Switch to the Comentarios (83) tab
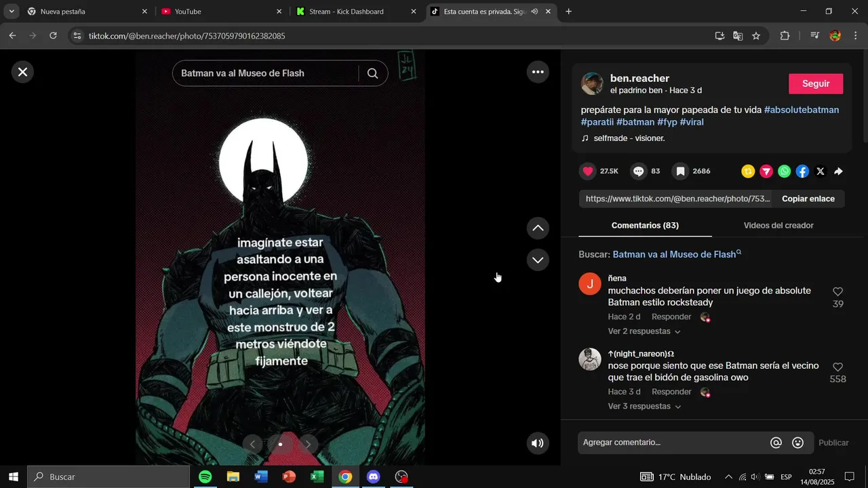The image size is (868, 488). 645,225
